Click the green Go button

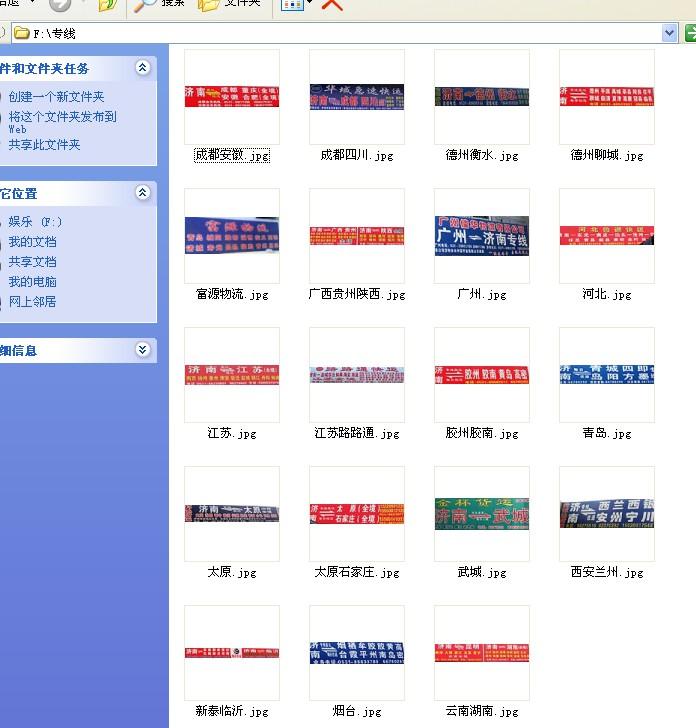[x=690, y=33]
